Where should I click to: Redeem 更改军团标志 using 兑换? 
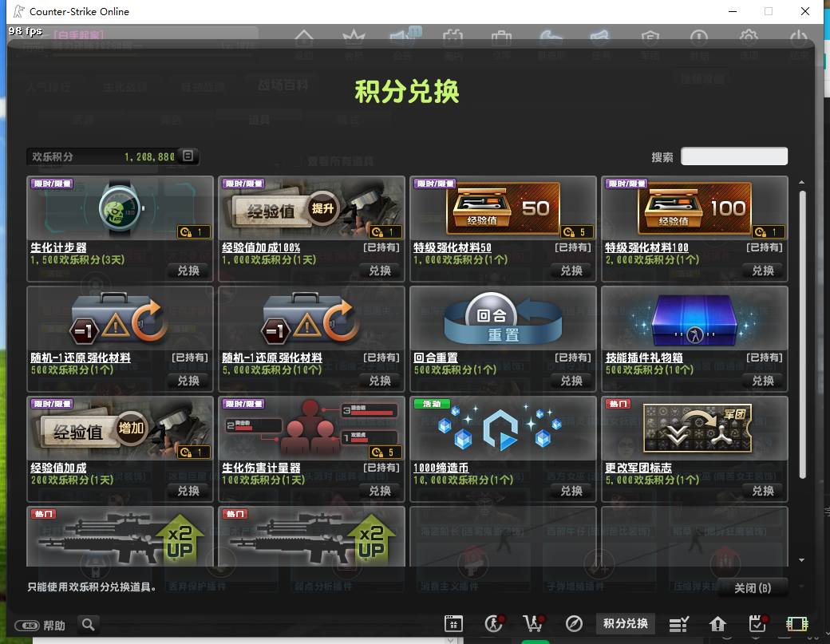tap(763, 491)
